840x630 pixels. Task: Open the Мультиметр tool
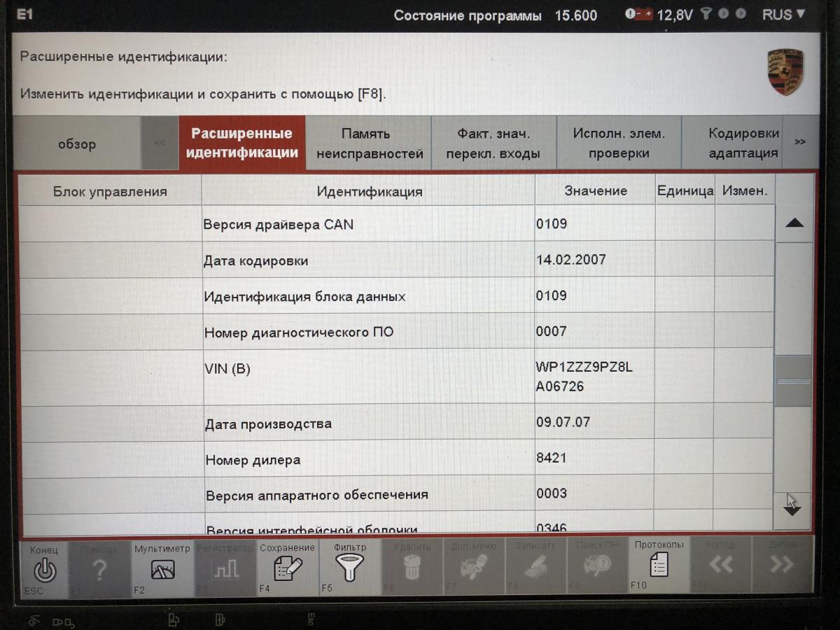162,568
